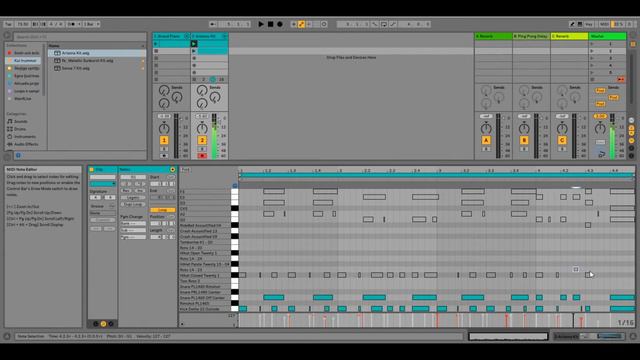Open Key map mode
The image size is (640, 360).
589,24
